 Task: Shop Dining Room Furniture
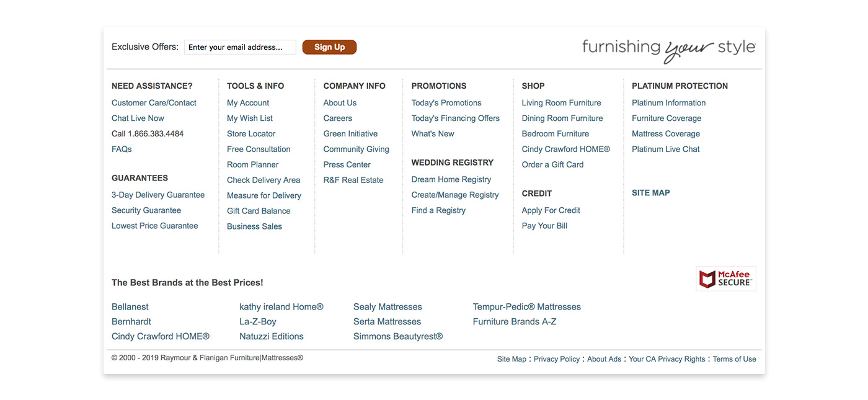[x=562, y=118]
